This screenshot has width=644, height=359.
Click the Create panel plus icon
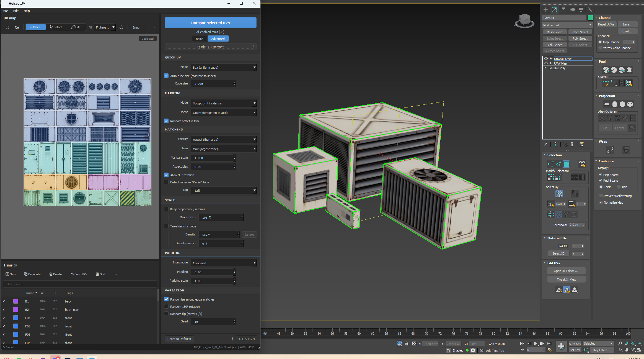click(546, 10)
